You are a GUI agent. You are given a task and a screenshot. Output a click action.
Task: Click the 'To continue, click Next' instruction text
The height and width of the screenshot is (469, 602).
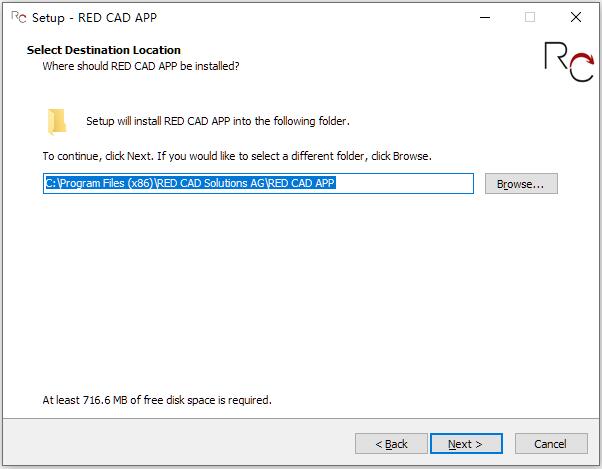237,156
